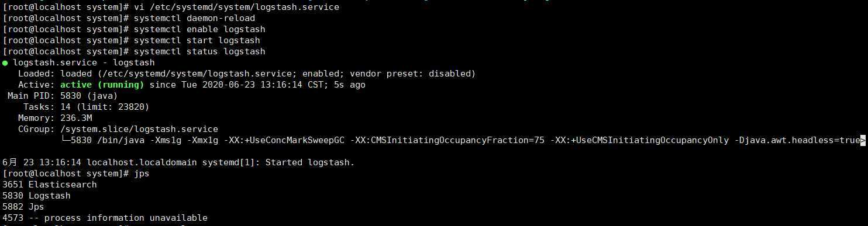
Task: Click the Tasks value 14 (limit: 23820)
Action: 105,107
